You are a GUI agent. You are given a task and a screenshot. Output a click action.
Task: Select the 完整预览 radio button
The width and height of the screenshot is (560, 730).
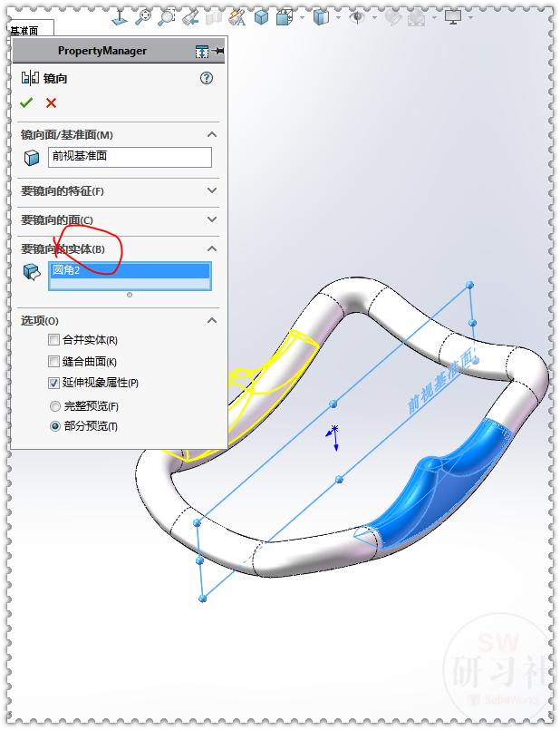pyautogui.click(x=55, y=406)
